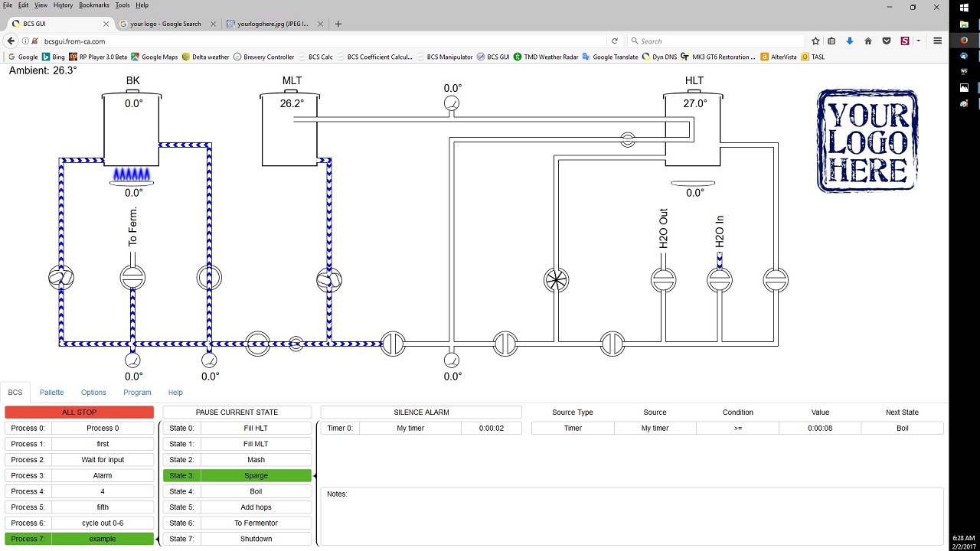Click the small ring valve on bottom blue line
The width and height of the screenshot is (980, 551).
296,344
